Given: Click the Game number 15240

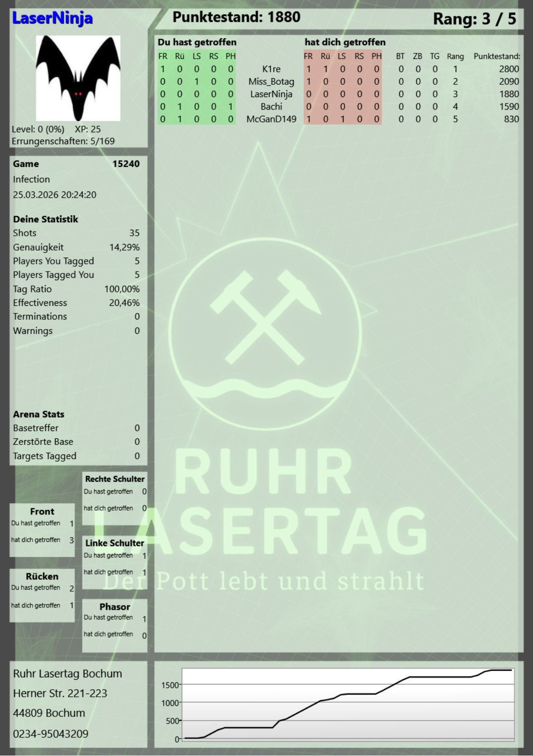Looking at the screenshot, I should tap(126, 164).
